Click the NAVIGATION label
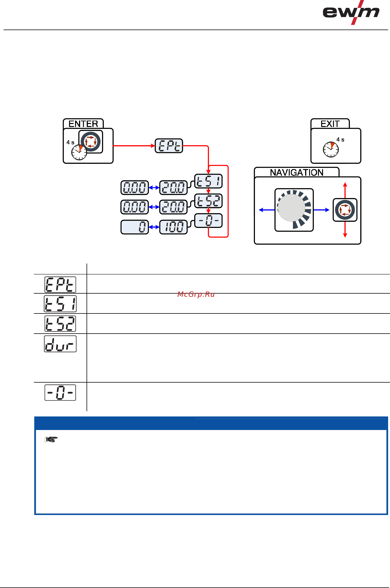Screen dimensions: 390x588 click(297, 172)
